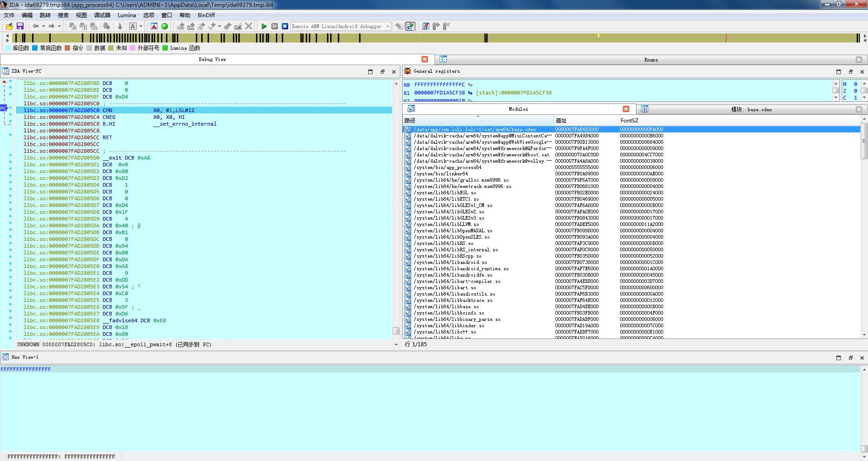Expand the forward navigation history dropdown arrow
The height and width of the screenshot is (461, 868).
[59, 26]
